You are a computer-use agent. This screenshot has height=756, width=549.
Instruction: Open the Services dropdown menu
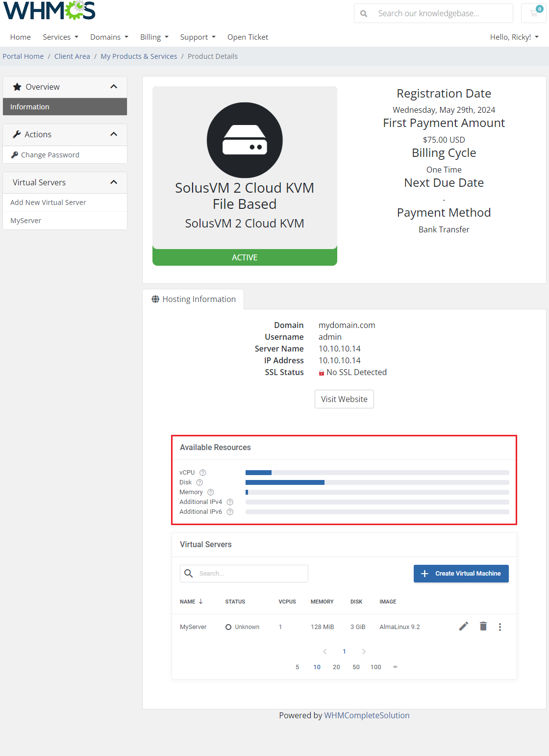(60, 37)
